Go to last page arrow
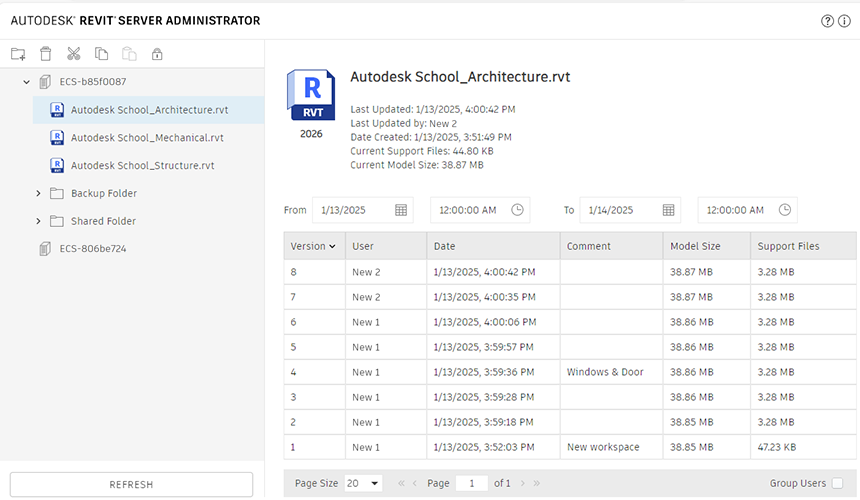This screenshot has width=860, height=500. [x=536, y=483]
